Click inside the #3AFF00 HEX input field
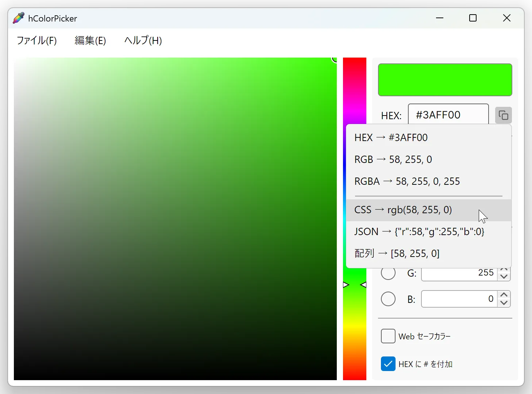 [448, 114]
